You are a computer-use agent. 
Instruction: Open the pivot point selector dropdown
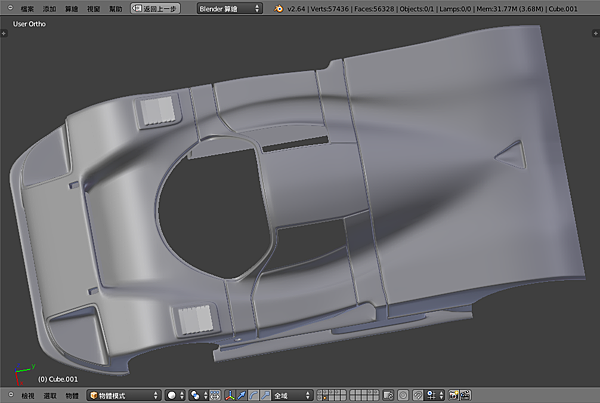coord(199,395)
